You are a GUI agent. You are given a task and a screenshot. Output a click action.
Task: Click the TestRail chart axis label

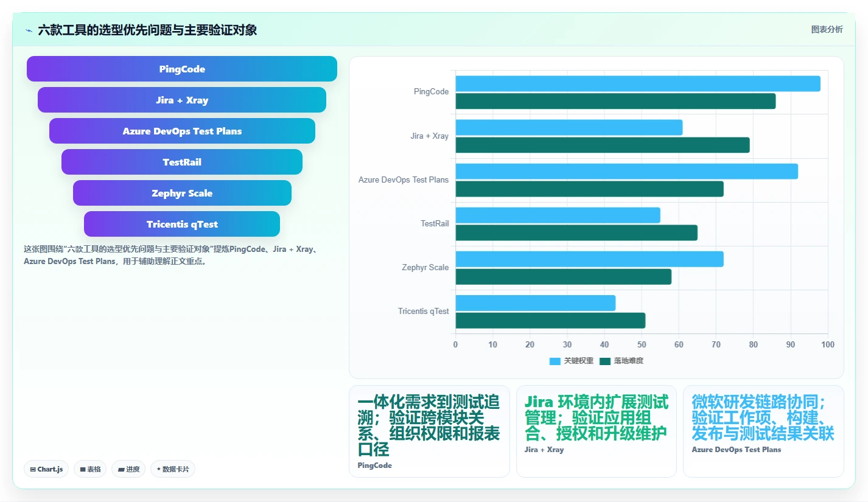click(435, 223)
